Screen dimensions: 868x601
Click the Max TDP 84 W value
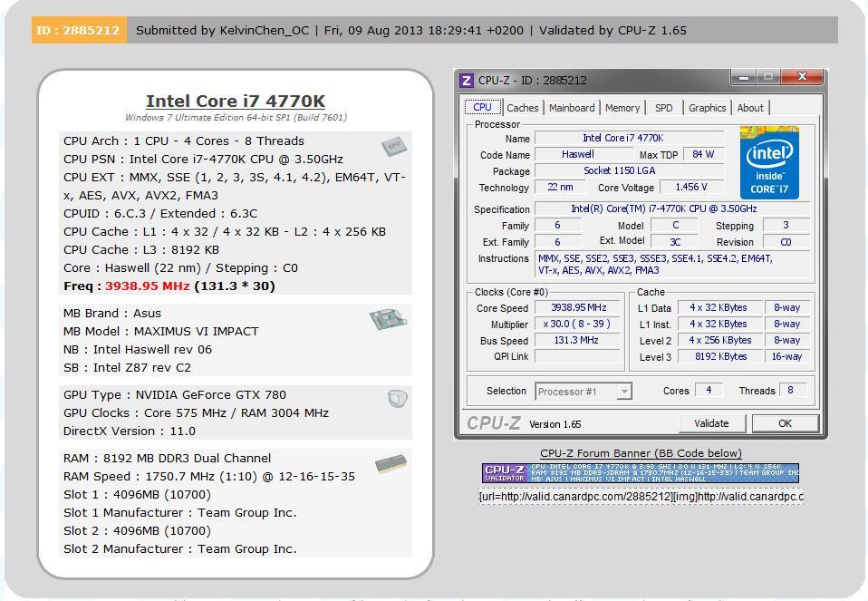[x=704, y=154]
